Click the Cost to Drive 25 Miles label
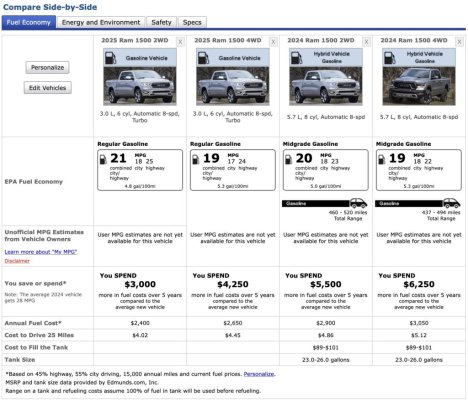Viewport: 468px width, 400px height. 39,335
